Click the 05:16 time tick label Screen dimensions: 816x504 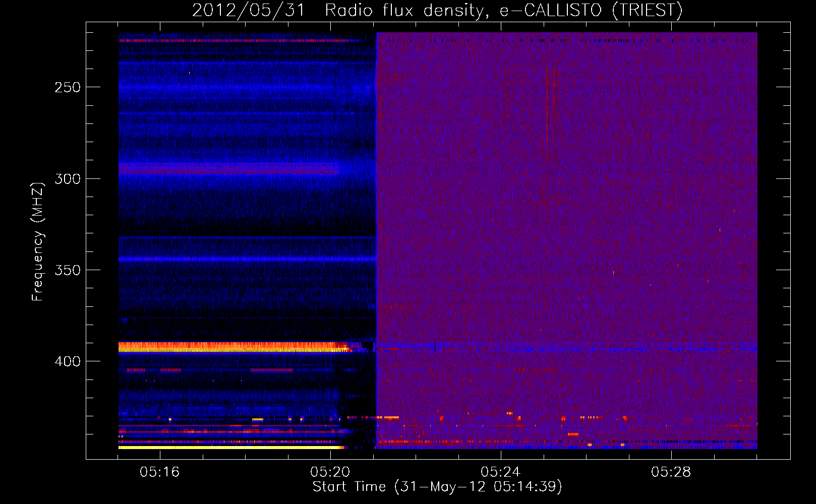click(160, 472)
